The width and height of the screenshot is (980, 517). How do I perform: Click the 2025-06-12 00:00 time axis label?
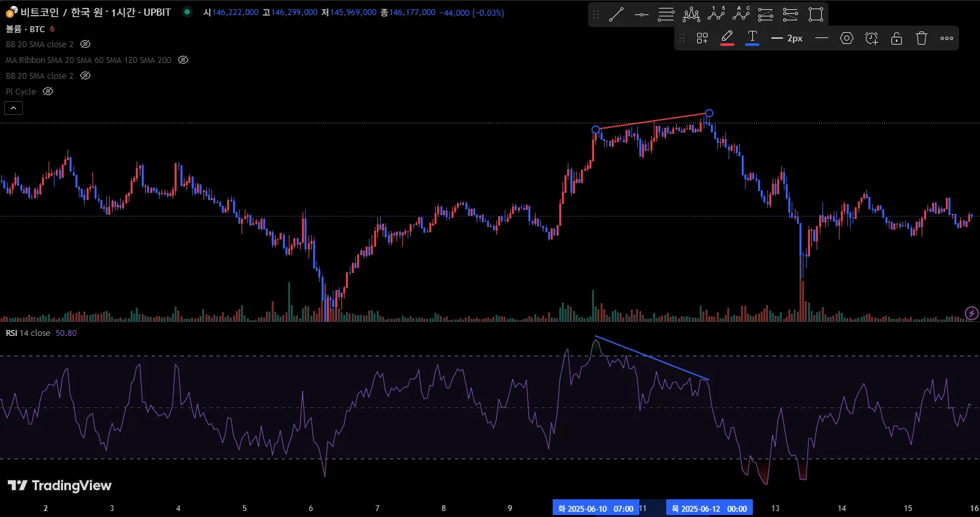[710, 508]
